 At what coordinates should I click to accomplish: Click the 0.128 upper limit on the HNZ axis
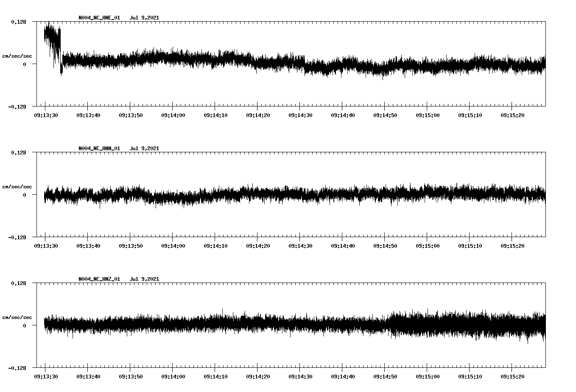point(18,283)
